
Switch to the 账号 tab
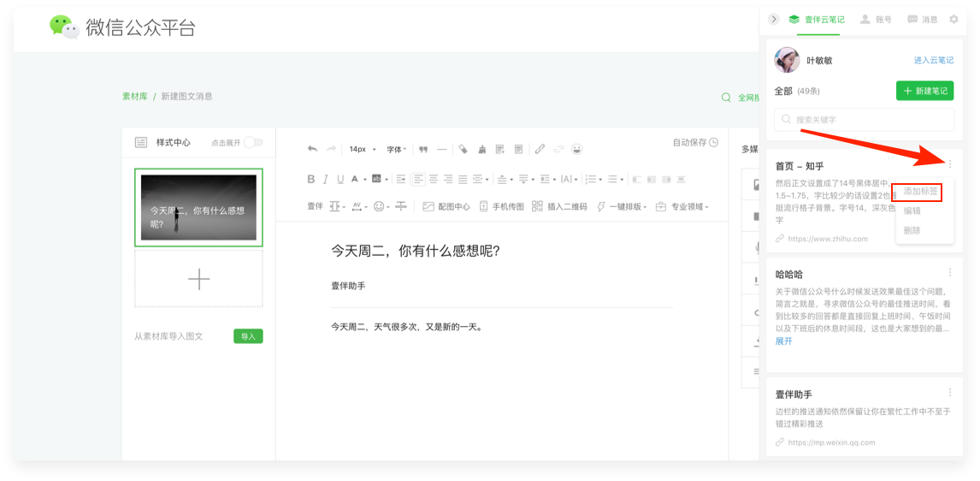coord(876,20)
